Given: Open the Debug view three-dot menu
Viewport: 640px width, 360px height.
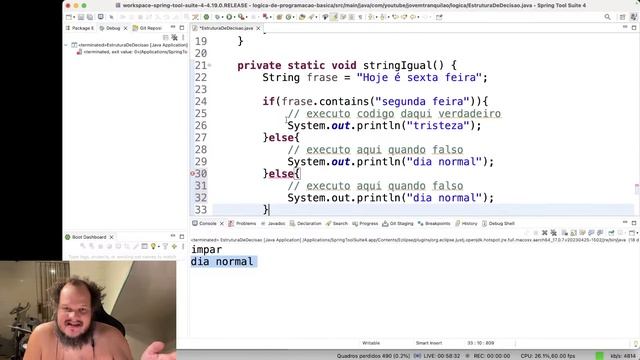Looking at the screenshot, I should click(183, 38).
